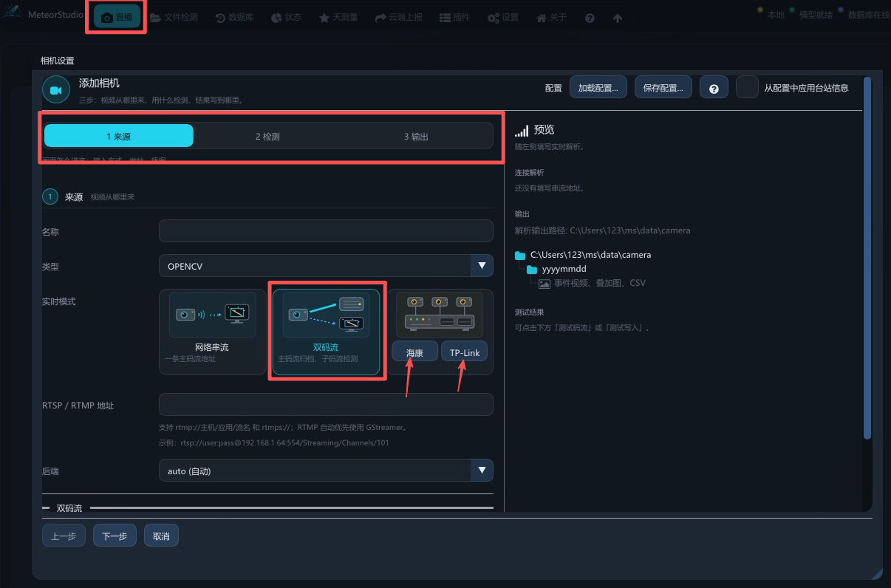891x588 pixels.
Task: Open the help button next to 保存配置
Action: click(x=714, y=87)
